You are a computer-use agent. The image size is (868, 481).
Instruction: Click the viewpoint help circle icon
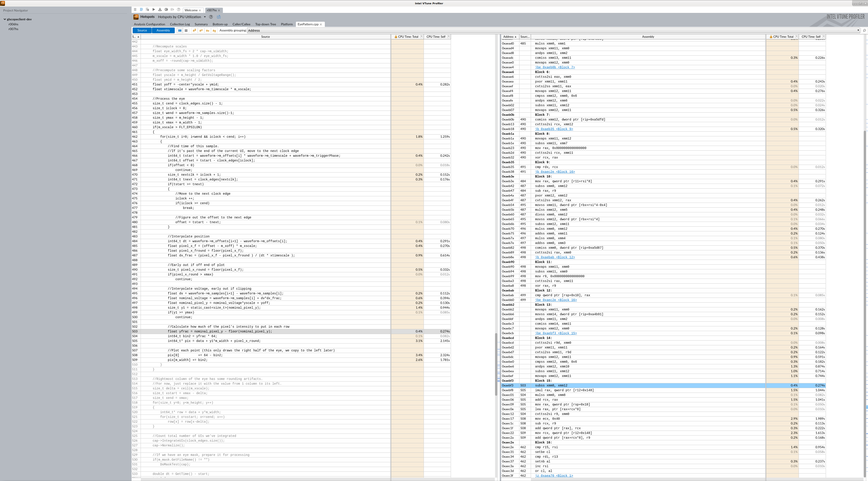[211, 17]
